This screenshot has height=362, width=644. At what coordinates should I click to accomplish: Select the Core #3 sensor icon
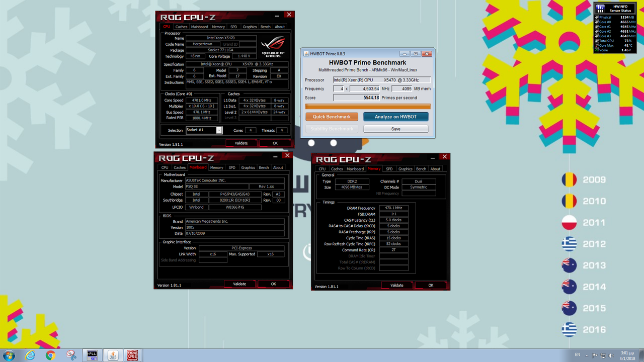point(597,36)
